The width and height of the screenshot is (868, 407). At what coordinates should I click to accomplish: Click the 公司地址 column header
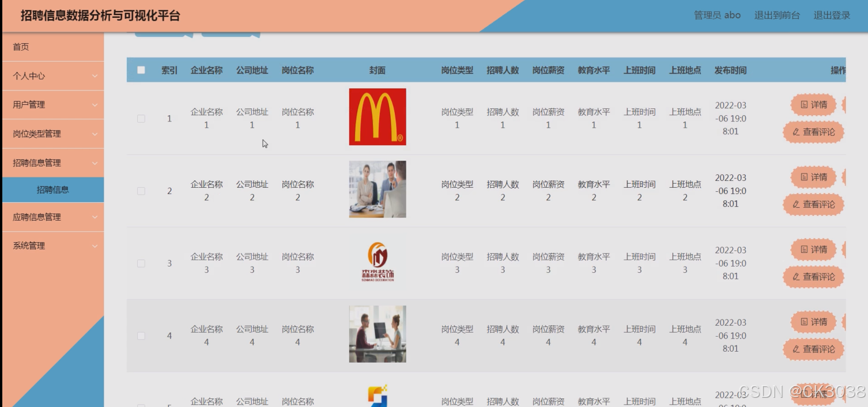[x=252, y=70]
